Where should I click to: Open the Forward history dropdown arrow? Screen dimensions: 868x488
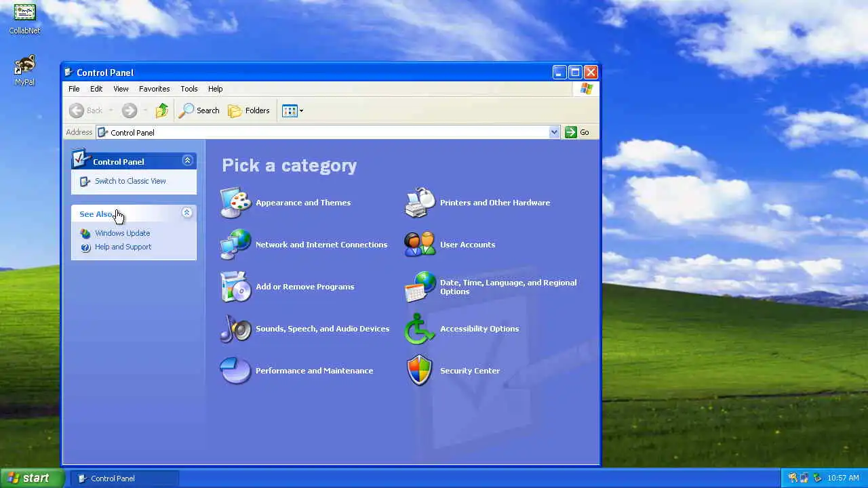(145, 110)
